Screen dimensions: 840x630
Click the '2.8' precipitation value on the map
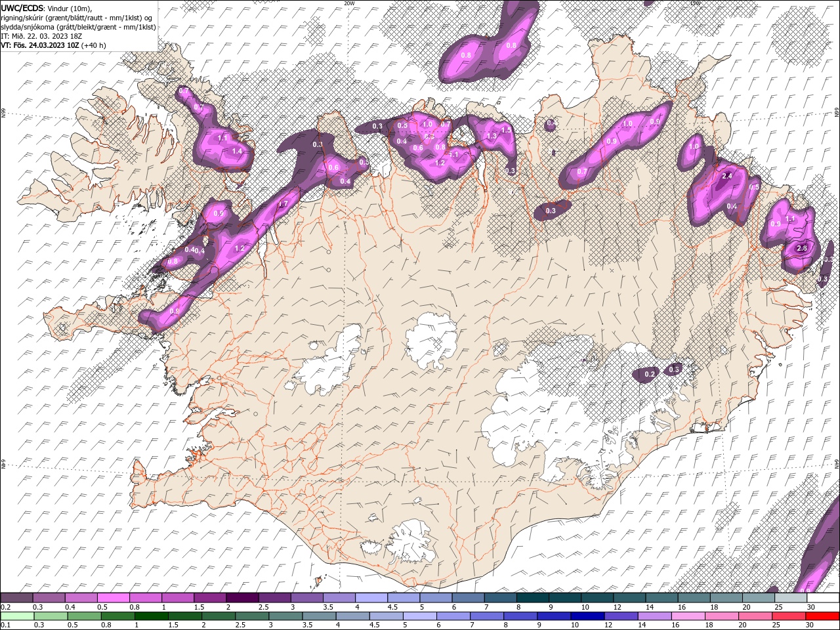[x=801, y=249]
